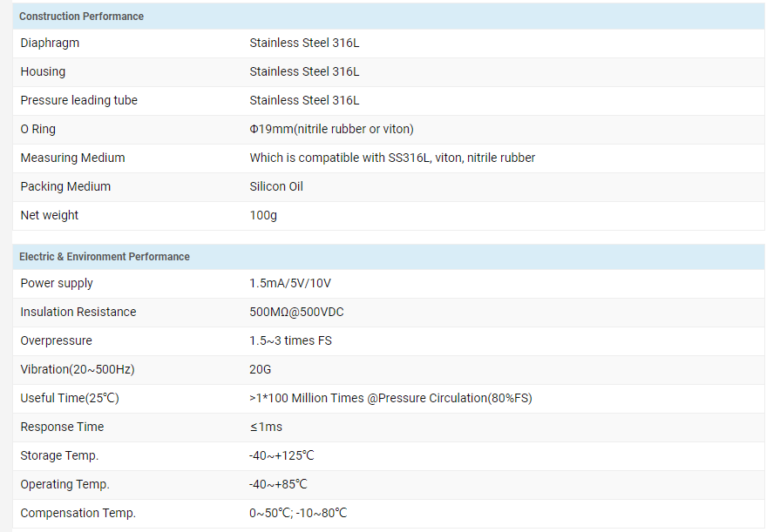The image size is (780, 532).
Task: Click the Storage Temp. -40~+125℃ value
Action: [x=281, y=455]
